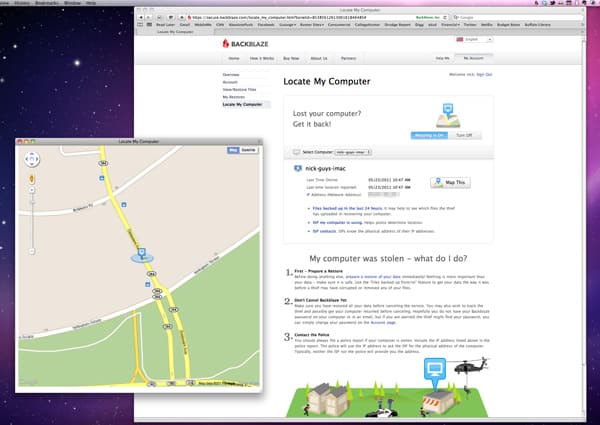The height and width of the screenshot is (425, 600).
Task: Click the map pan control icon
Action: coord(31,158)
